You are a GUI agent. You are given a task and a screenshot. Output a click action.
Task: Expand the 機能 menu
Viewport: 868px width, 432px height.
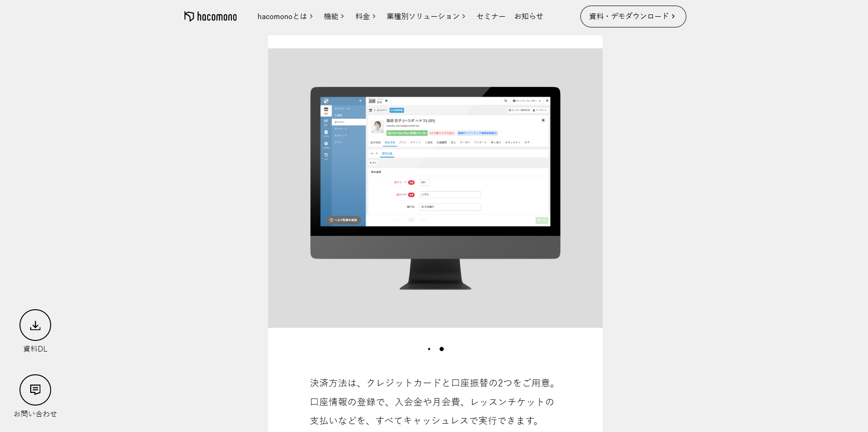tap(334, 16)
